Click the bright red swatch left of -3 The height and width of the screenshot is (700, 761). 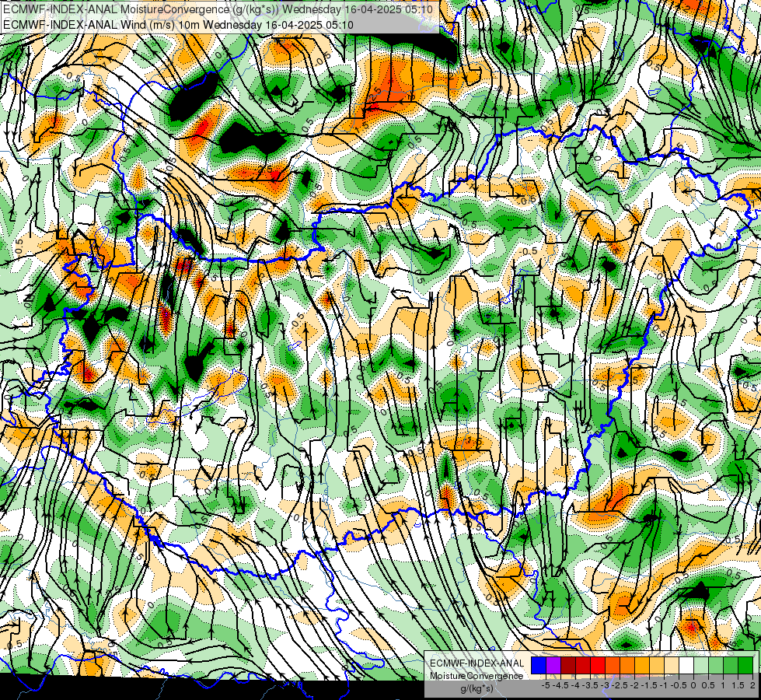pos(598,666)
